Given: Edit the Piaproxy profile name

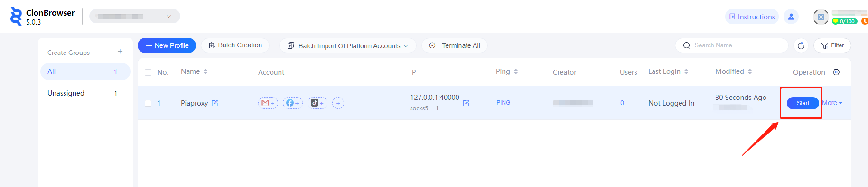Looking at the screenshot, I should [x=215, y=103].
